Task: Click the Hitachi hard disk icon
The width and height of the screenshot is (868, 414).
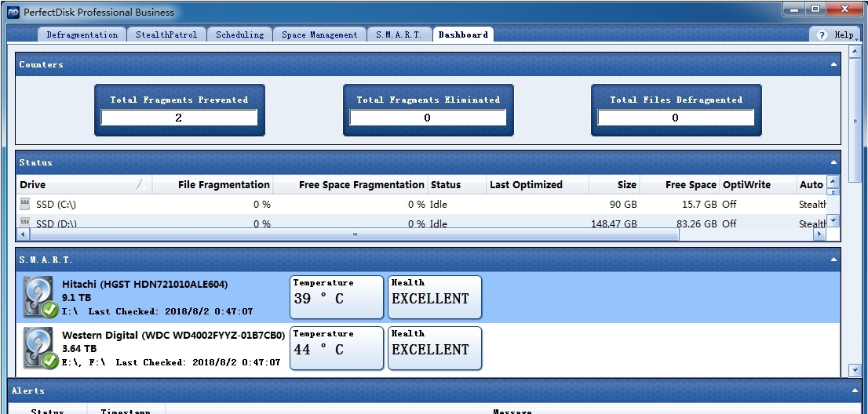Action: pyautogui.click(x=40, y=297)
